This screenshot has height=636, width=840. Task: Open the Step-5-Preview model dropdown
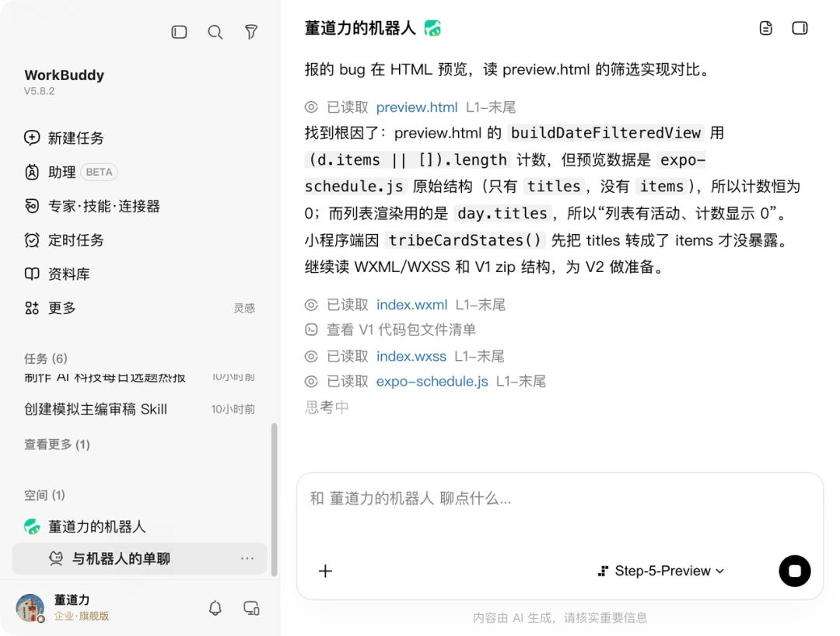point(661,571)
